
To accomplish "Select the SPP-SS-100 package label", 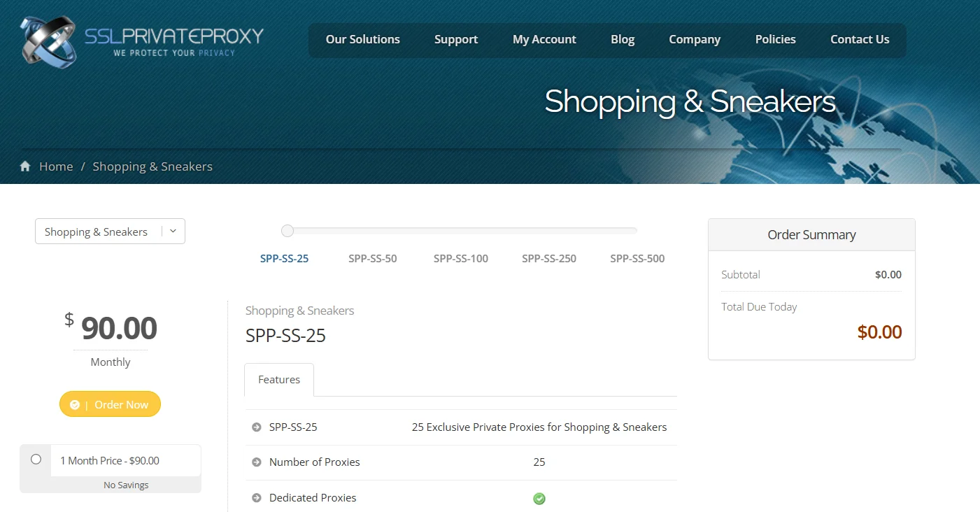I will 461,259.
